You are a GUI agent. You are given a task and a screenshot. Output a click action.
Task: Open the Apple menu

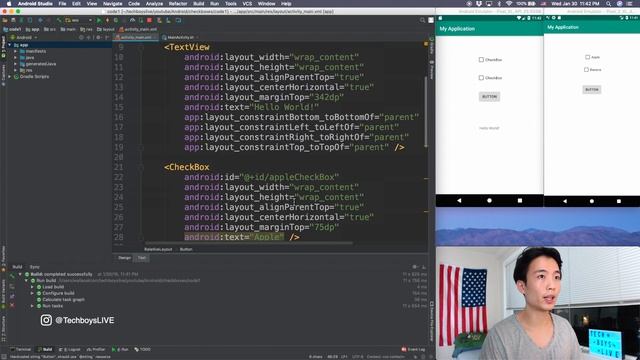tap(9, 4)
